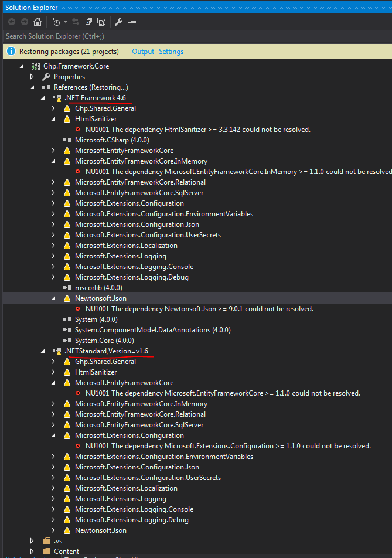Collapse the .NET Framework 4.6 node

[43, 98]
